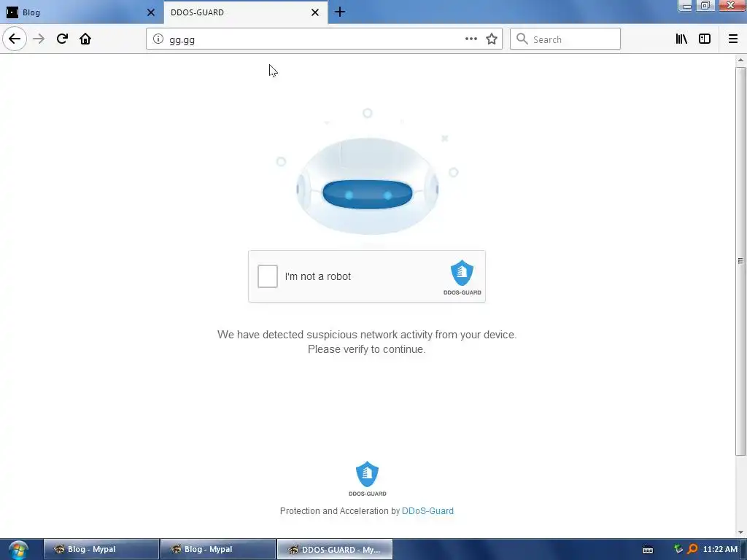Click the on-screen keyboard tray icon
747x560 pixels.
(x=648, y=550)
